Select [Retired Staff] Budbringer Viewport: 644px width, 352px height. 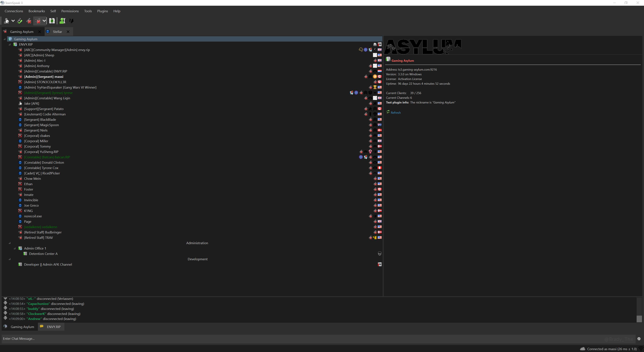[x=43, y=232]
